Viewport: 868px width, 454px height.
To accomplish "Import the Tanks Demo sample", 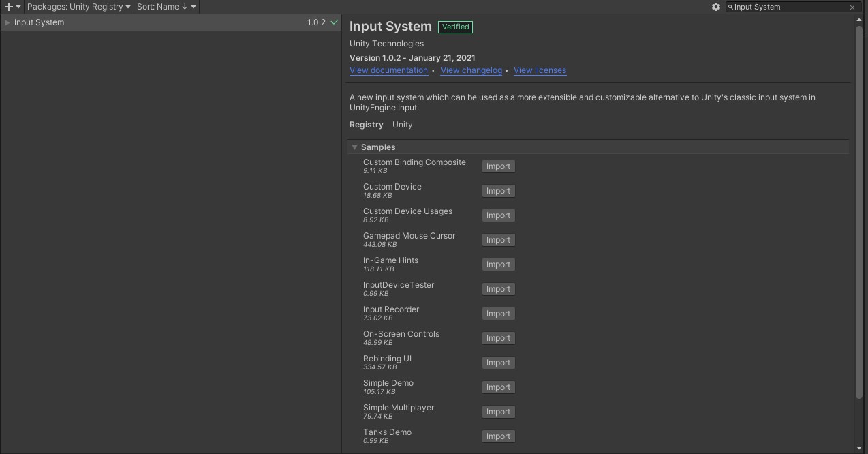I will tap(498, 436).
